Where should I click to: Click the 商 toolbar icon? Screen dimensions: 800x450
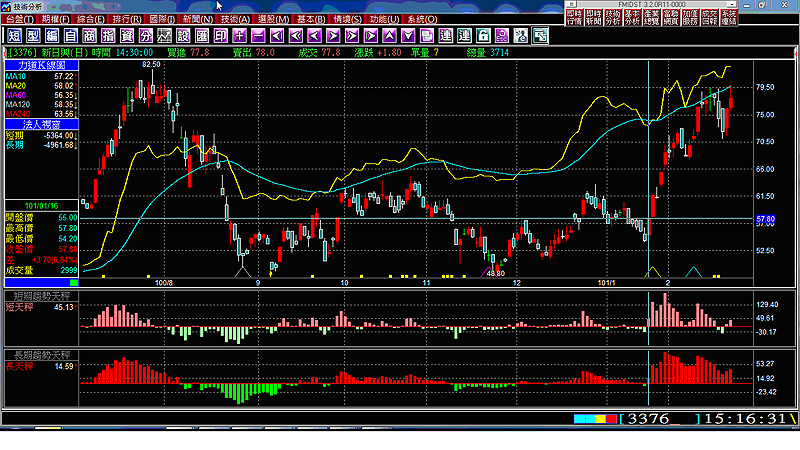click(x=89, y=36)
